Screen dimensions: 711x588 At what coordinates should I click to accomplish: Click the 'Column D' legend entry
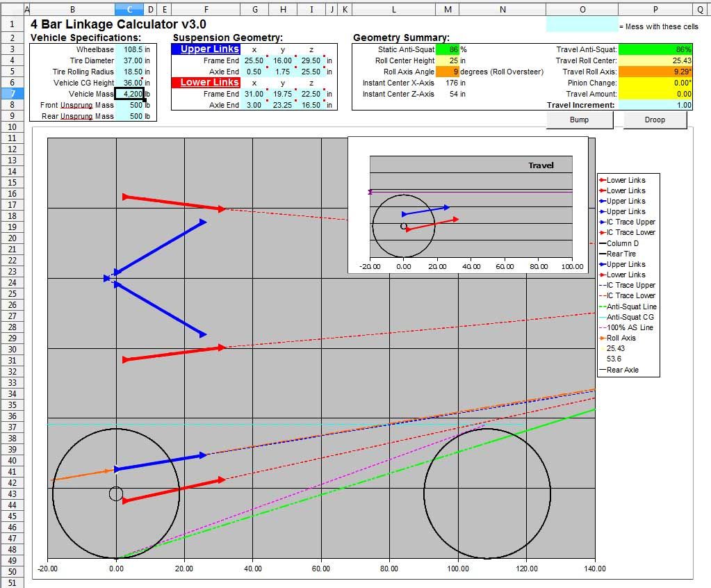pos(619,243)
